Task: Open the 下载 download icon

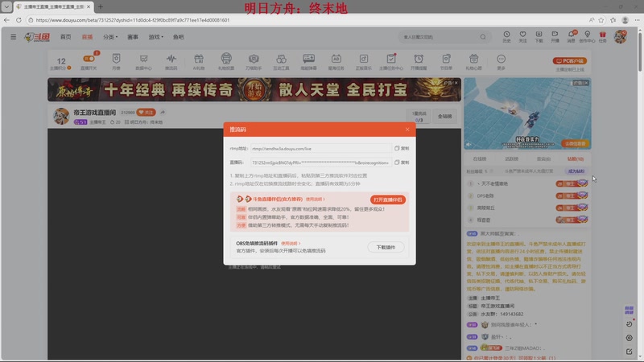Action: 539,36
